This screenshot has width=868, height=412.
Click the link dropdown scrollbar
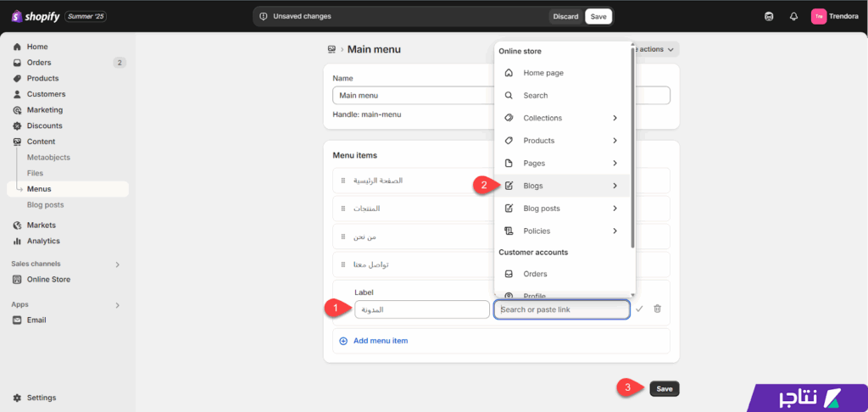click(x=632, y=147)
